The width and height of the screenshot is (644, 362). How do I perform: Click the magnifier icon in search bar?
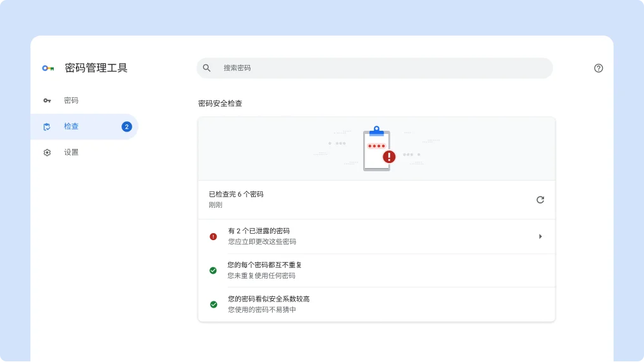tap(207, 68)
